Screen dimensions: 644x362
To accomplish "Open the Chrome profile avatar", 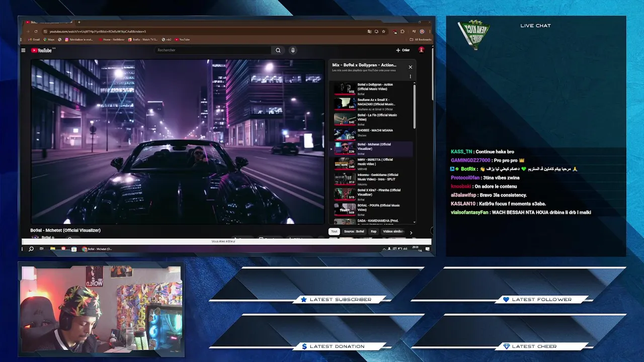I will pos(422,31).
